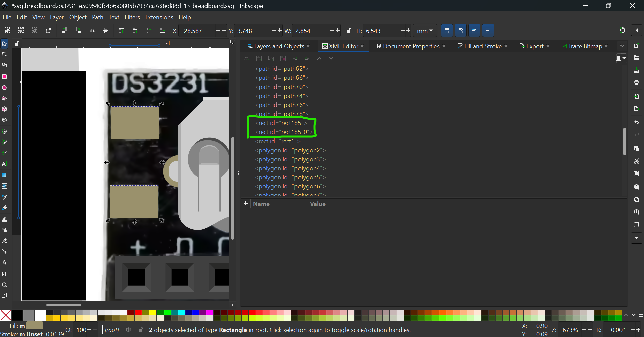Toggle current layer visibility eye
This screenshot has height=337, width=644.
128,330
